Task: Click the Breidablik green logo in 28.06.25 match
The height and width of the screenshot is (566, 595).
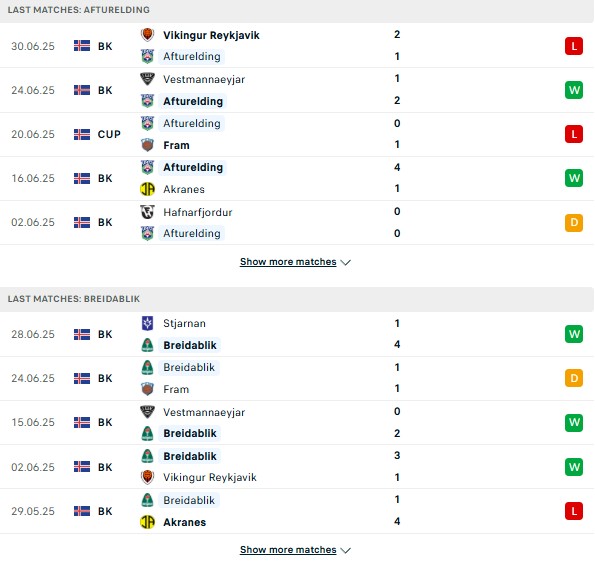Action: coord(147,345)
